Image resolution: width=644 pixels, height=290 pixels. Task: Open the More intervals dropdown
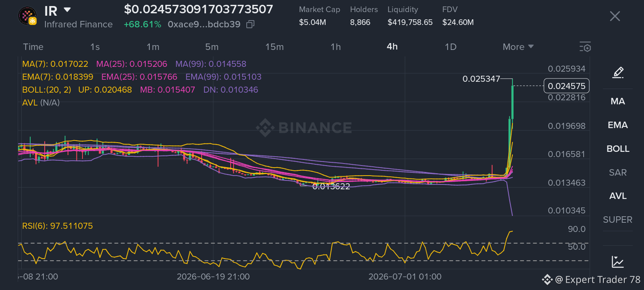[518, 47]
